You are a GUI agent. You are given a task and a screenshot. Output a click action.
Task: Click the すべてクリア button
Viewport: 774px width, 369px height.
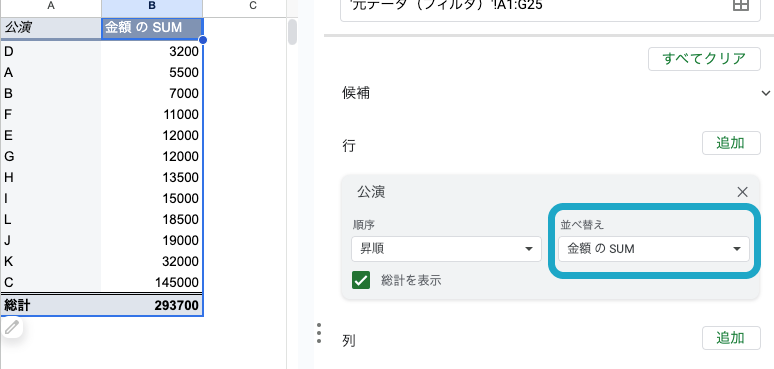click(x=704, y=59)
